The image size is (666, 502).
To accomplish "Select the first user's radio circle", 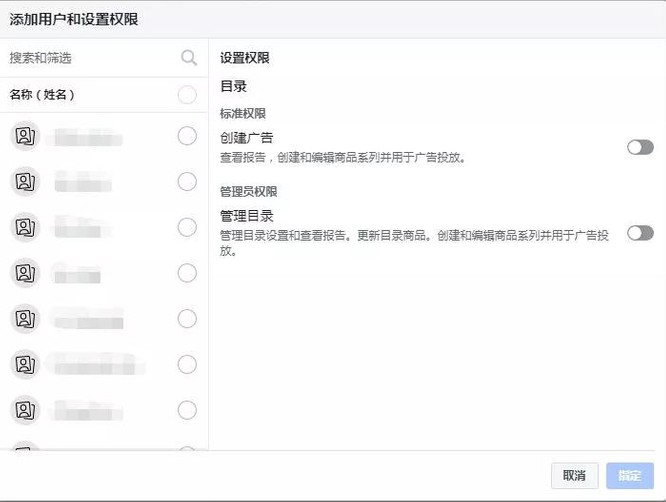I will [x=187, y=136].
